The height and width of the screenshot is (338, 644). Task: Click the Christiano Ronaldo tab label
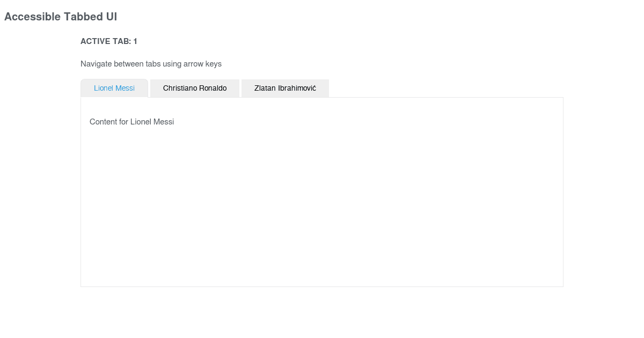(194, 88)
